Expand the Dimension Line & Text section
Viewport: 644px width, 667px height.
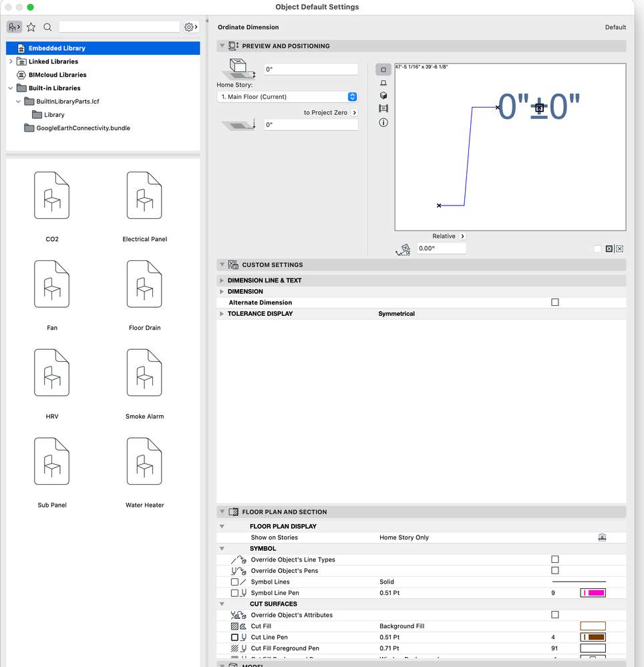click(x=221, y=280)
